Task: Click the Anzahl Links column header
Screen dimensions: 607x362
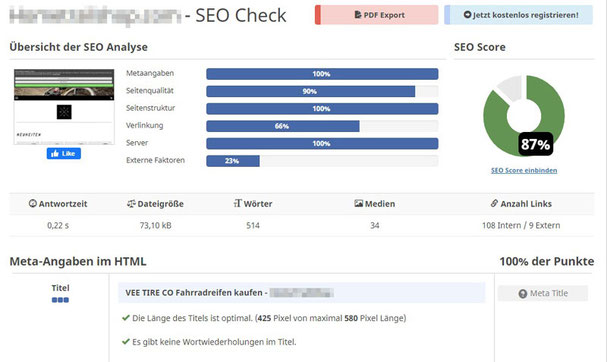Action: click(521, 204)
